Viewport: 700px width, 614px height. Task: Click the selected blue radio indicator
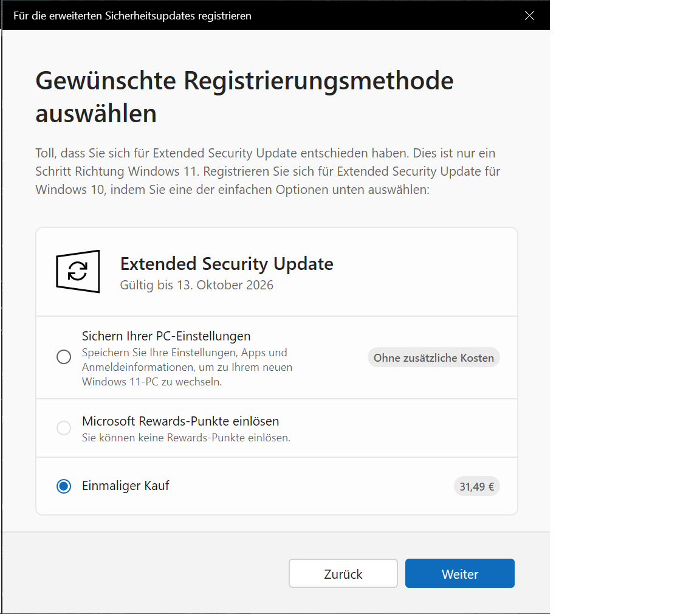point(64,486)
